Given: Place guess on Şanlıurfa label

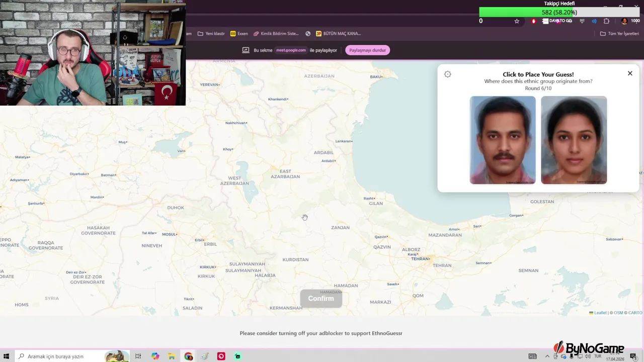Looking at the screenshot, I should click(x=36, y=204).
